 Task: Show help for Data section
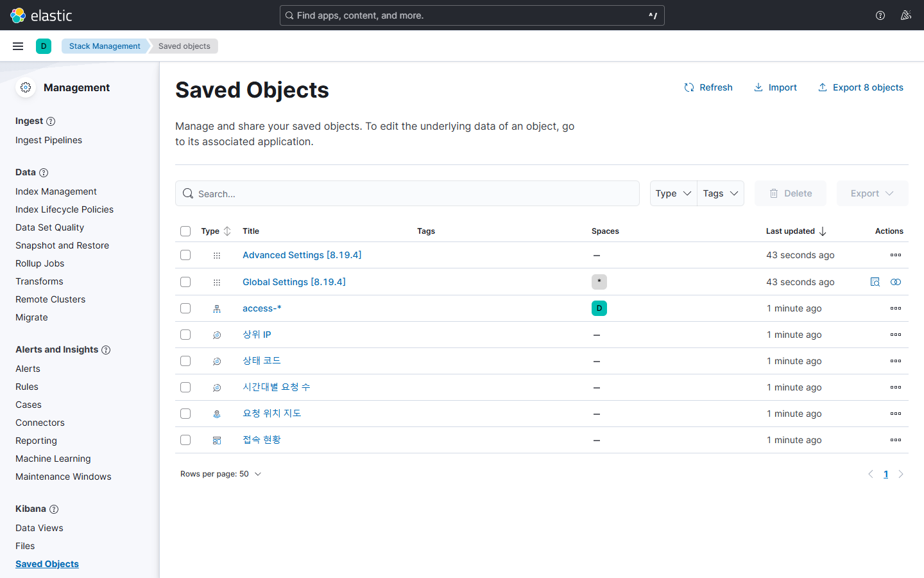click(x=44, y=173)
